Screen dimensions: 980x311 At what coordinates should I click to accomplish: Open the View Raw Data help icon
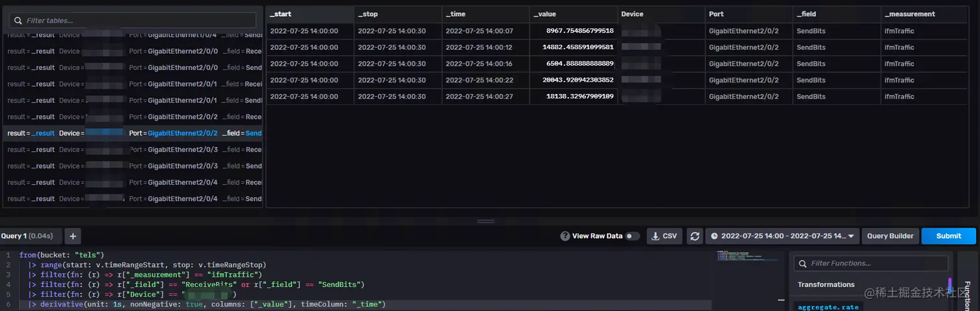coord(565,236)
